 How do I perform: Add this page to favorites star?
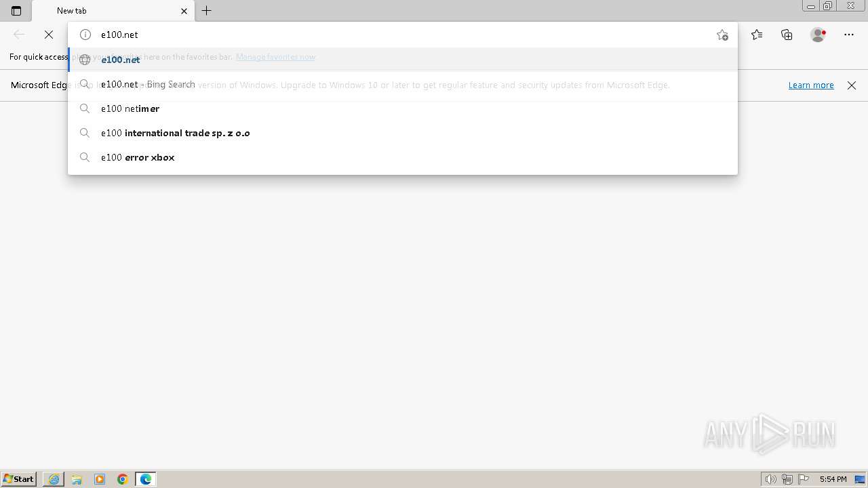(722, 35)
